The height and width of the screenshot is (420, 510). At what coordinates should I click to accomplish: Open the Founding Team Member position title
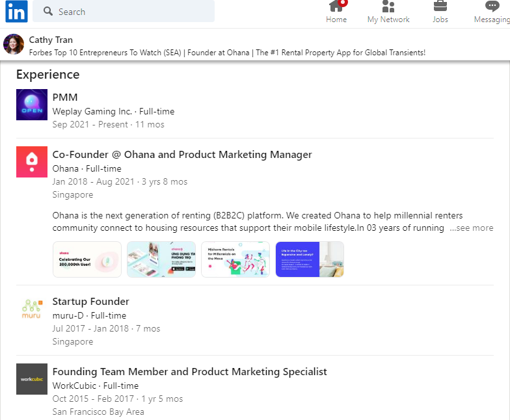pos(189,372)
